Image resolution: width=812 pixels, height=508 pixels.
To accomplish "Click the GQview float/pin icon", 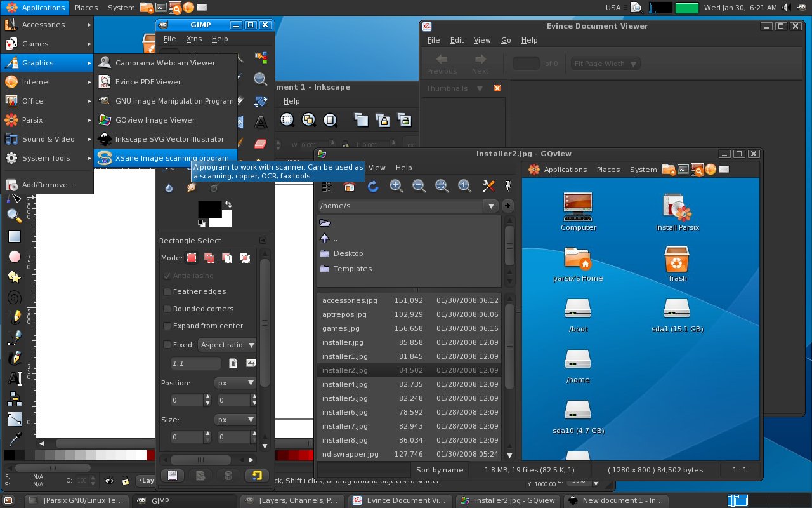I will (507, 186).
